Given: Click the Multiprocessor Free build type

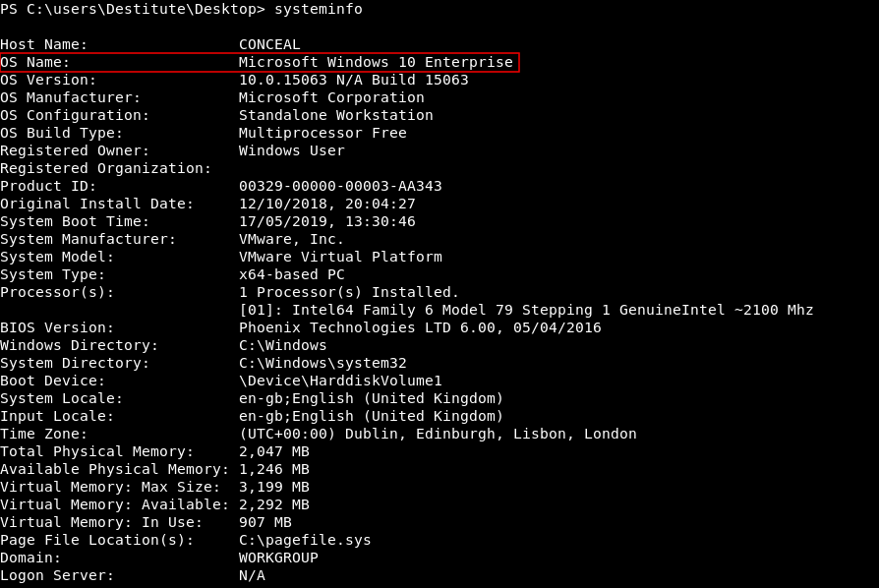Looking at the screenshot, I should pos(322,133).
